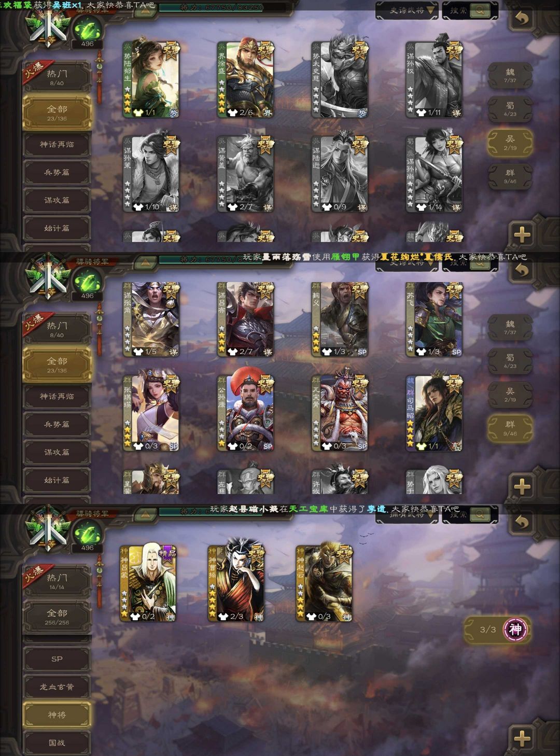Open the 势陆郁生 hero card
Image resolution: width=560 pixels, height=756 pixels.
[151, 79]
